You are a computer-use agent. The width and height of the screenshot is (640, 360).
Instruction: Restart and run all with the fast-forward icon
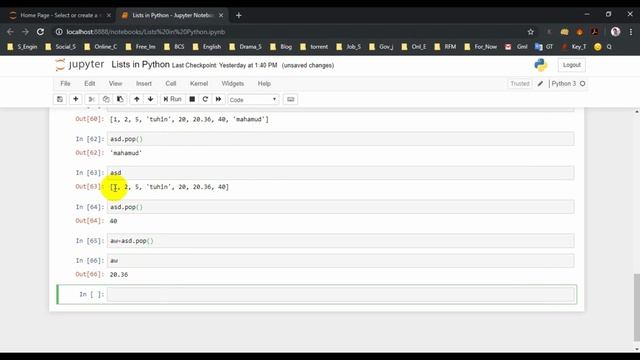[x=218, y=99]
